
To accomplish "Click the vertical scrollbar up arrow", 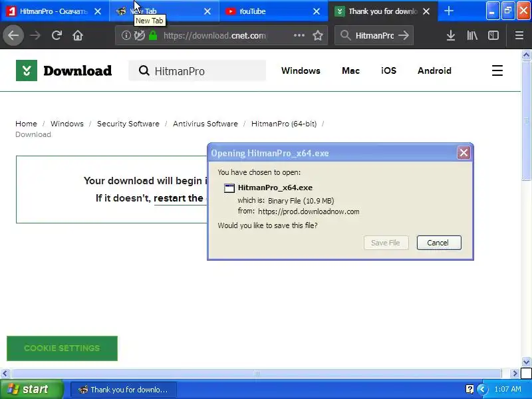I will coord(526,55).
